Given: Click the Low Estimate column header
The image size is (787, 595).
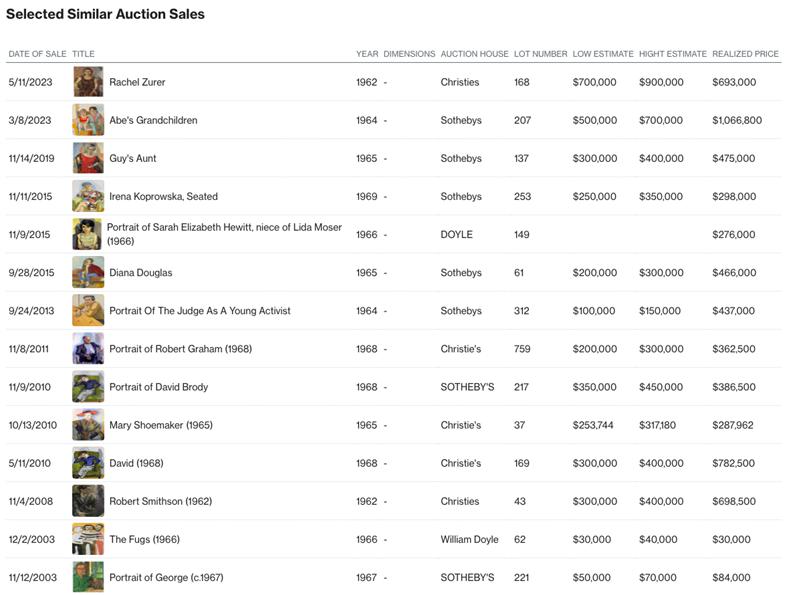Looking at the screenshot, I should 602,54.
